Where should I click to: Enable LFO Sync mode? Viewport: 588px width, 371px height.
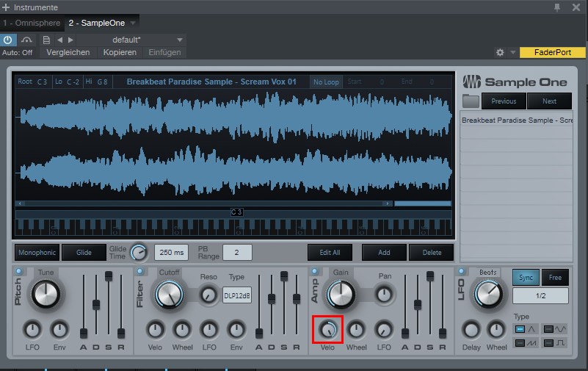(x=526, y=278)
